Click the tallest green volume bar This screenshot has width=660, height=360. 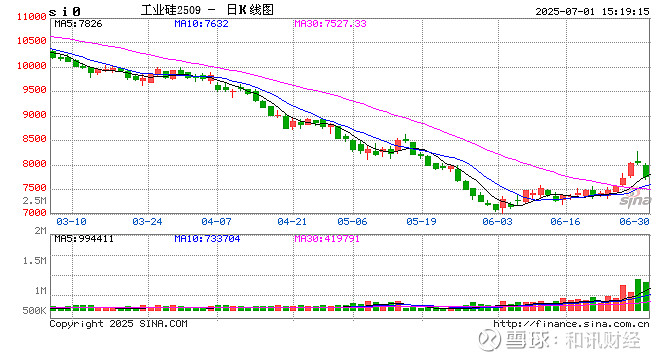pos(638,295)
